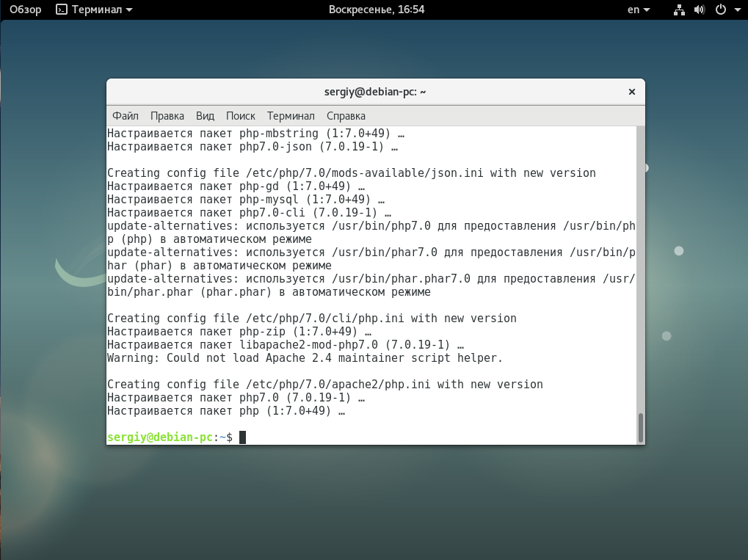Click the command prompt cursor line
748x560 pixels.
click(x=367, y=437)
